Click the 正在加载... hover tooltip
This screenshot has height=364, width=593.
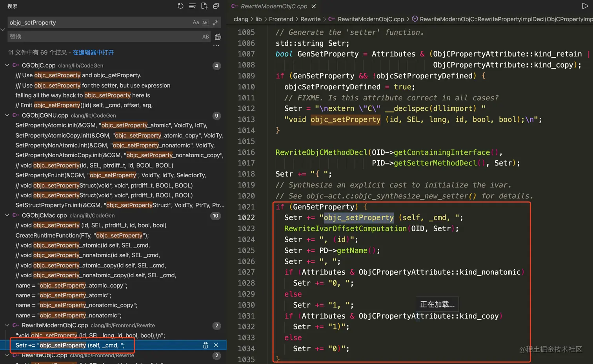coord(437,304)
